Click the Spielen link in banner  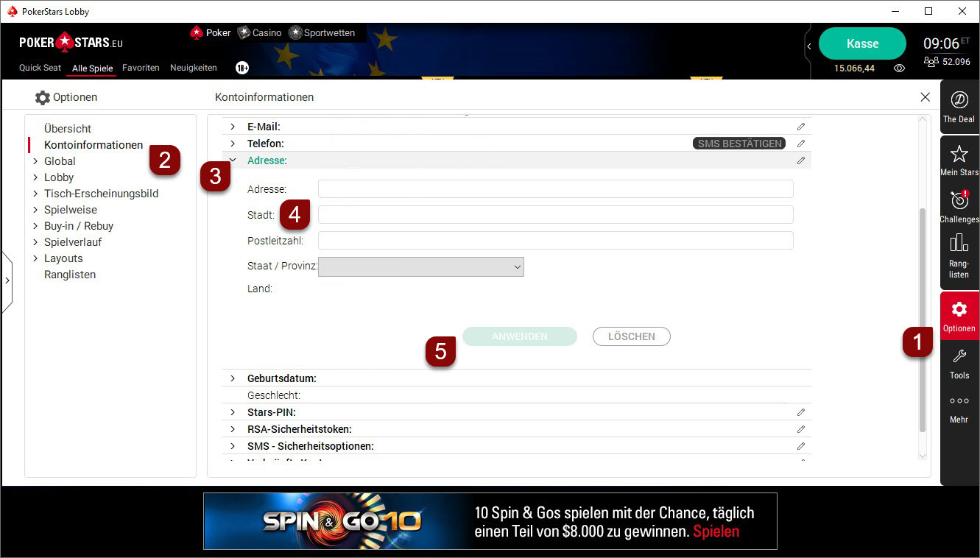tap(716, 531)
